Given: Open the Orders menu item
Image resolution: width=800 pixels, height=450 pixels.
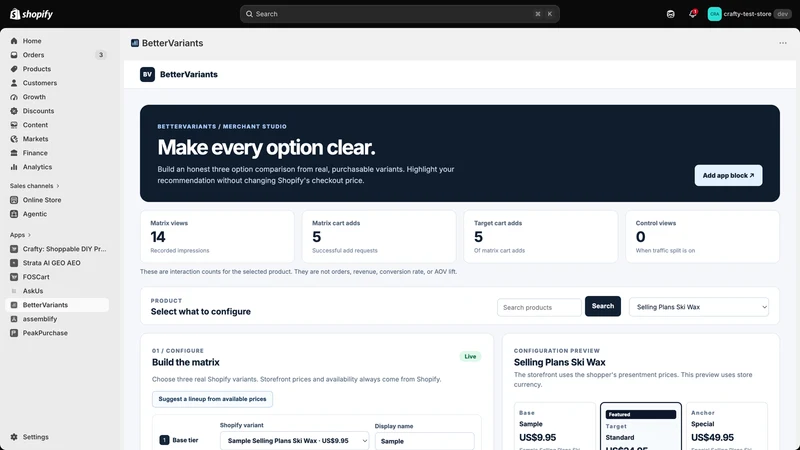Looking at the screenshot, I should 57,55.
